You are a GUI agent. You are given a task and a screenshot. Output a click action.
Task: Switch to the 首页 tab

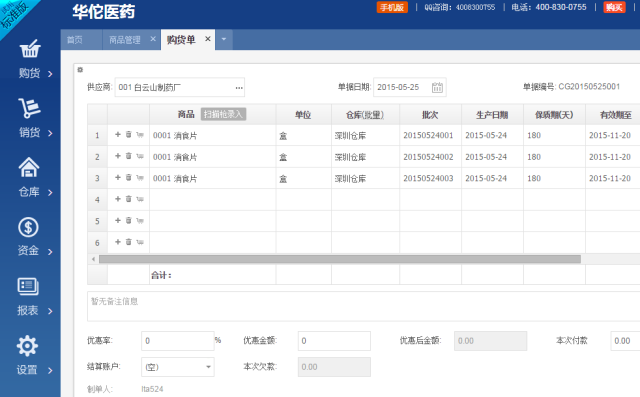click(x=81, y=40)
